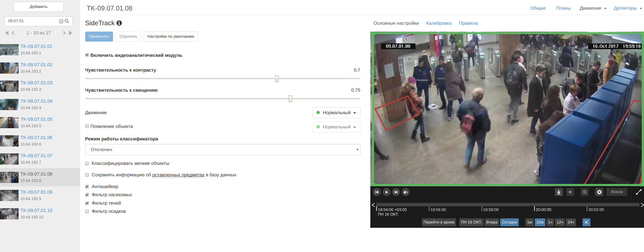Enable Появление объекта checkbox
This screenshot has width=644, height=252.
87,126
